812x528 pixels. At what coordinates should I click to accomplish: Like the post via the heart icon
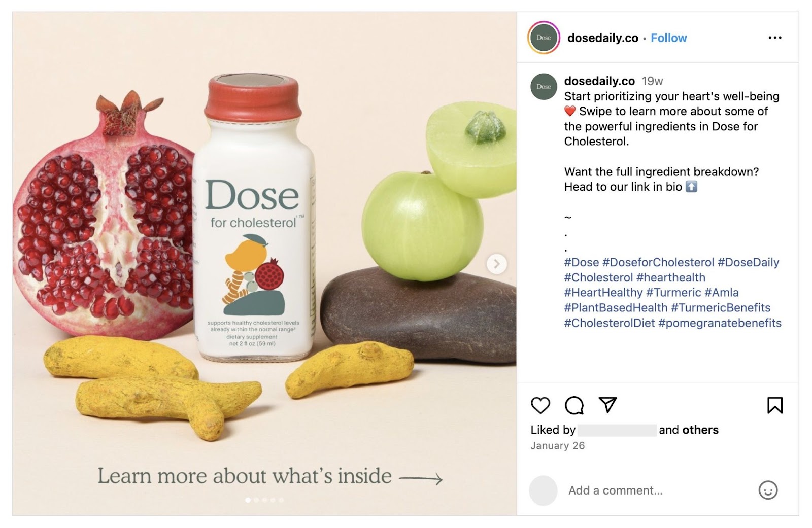(540, 406)
